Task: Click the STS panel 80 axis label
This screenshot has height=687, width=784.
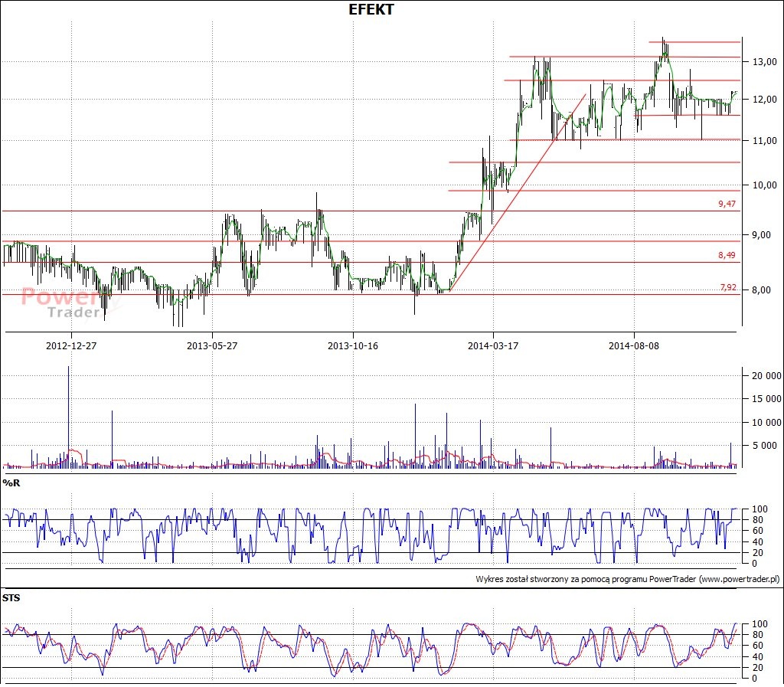Action: click(x=757, y=635)
